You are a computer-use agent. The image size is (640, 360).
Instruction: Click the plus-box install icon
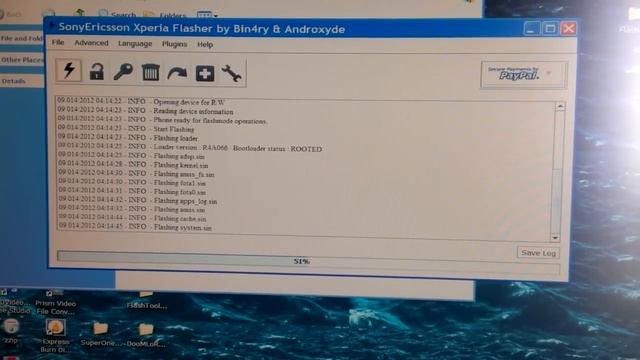point(205,73)
